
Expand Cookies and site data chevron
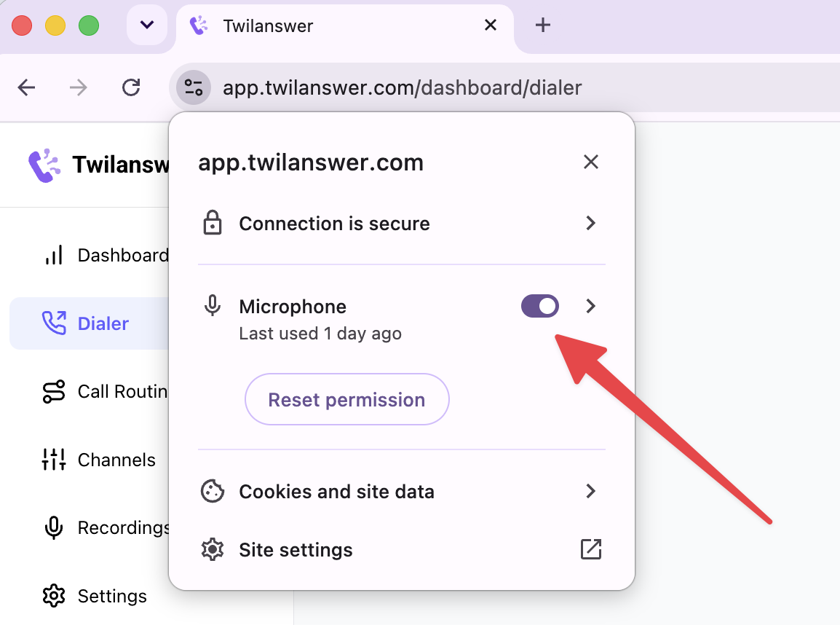590,491
